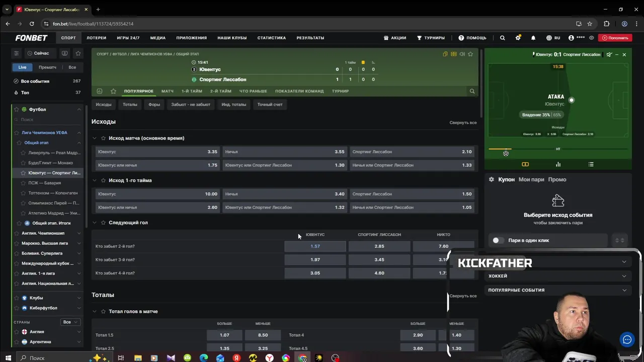Screen dimensions: 644x362
Task: Add match to favorites star near Популярное tab
Action: coord(113,91)
